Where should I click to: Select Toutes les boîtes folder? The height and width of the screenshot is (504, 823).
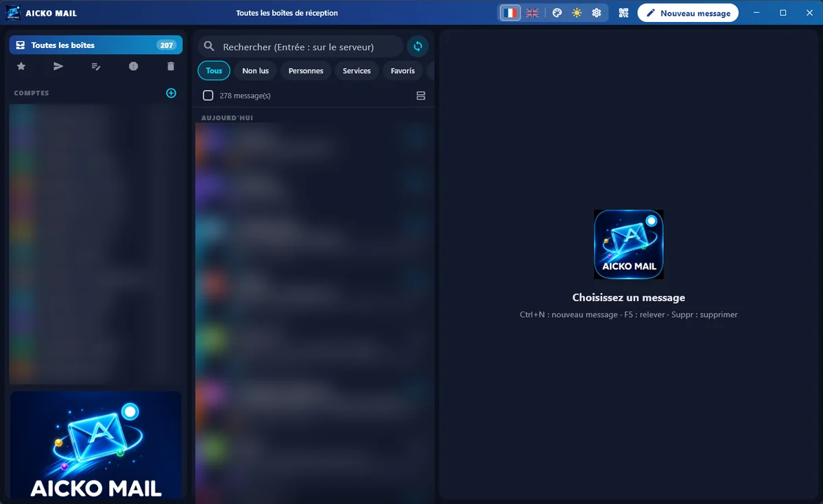pos(96,45)
